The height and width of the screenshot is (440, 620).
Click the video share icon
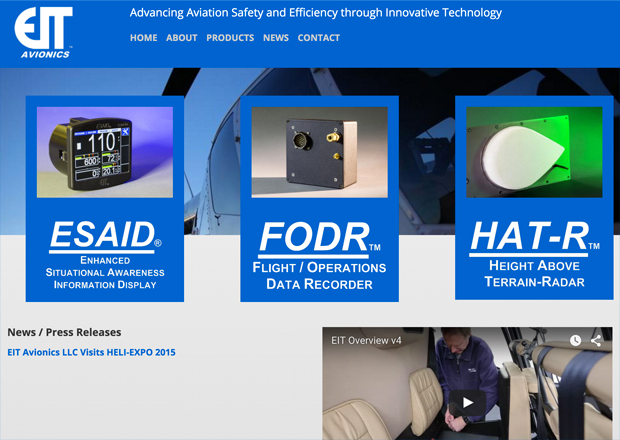[x=596, y=340]
